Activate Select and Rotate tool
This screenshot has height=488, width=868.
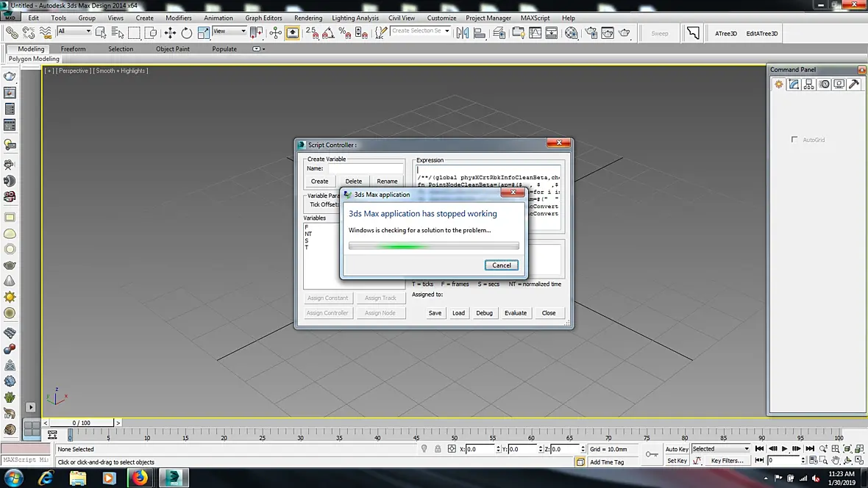(187, 33)
